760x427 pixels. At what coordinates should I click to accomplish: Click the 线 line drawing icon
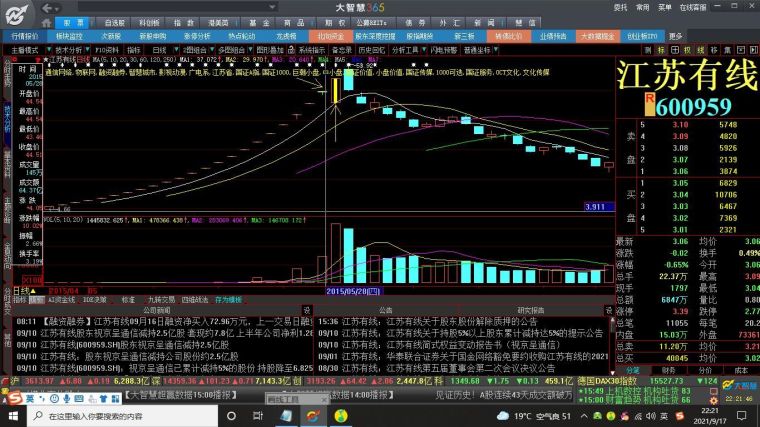click(x=701, y=50)
